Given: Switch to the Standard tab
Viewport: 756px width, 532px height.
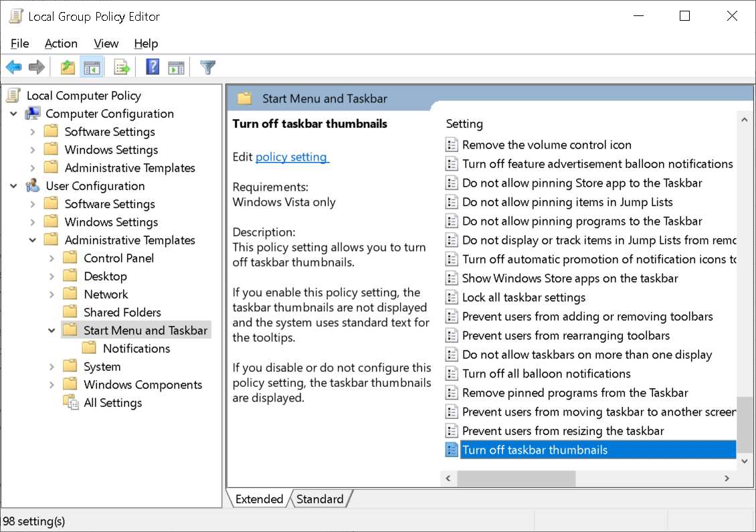Looking at the screenshot, I should tap(320, 499).
